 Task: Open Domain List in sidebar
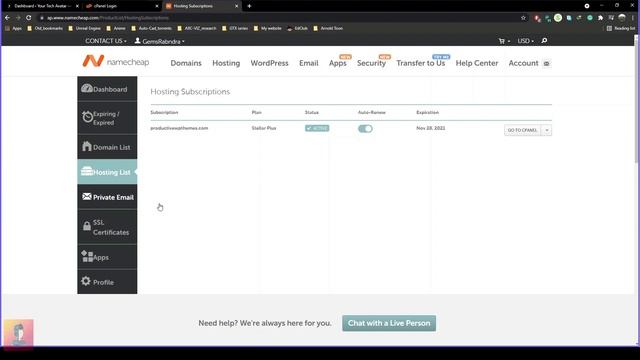point(107,147)
